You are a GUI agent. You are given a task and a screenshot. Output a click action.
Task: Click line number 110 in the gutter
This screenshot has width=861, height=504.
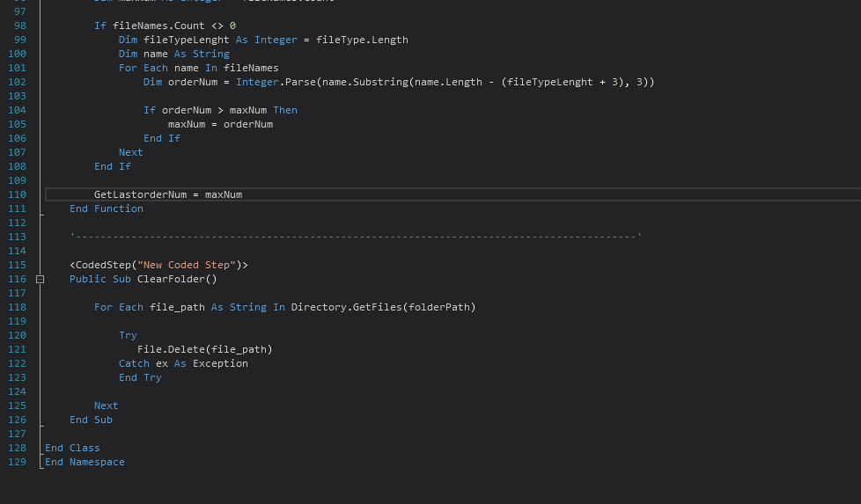pos(16,194)
